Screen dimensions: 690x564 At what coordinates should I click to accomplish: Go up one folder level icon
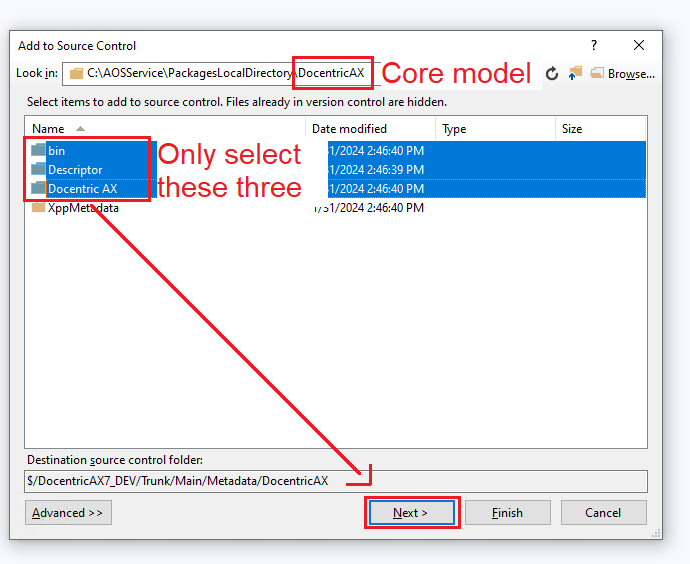[x=575, y=73]
